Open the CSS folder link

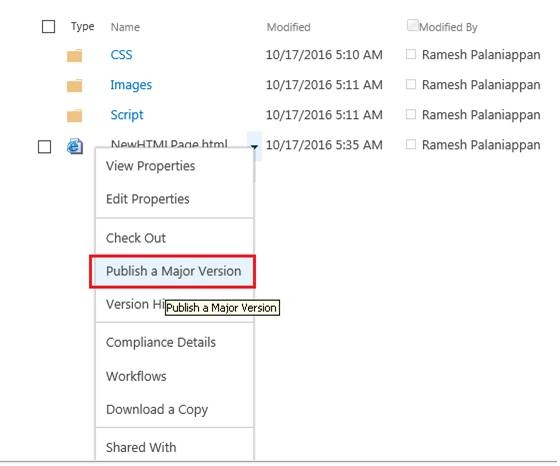pos(121,55)
